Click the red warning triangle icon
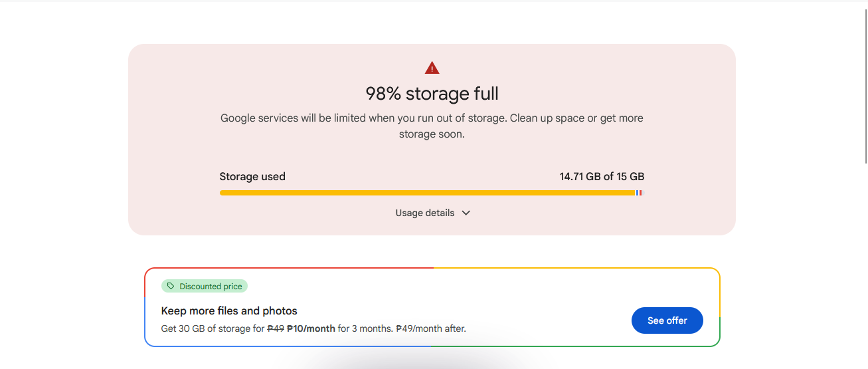868x369 pixels. coord(432,68)
